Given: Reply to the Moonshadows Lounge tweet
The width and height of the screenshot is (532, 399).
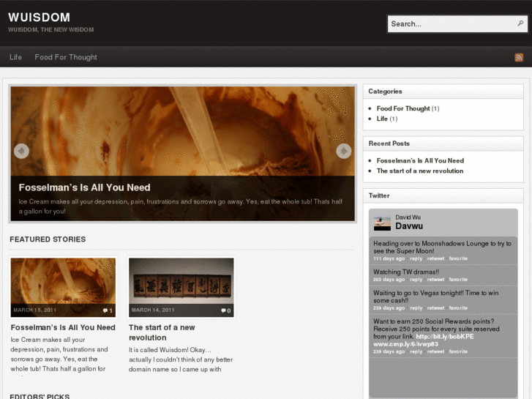Looking at the screenshot, I should click(416, 258).
